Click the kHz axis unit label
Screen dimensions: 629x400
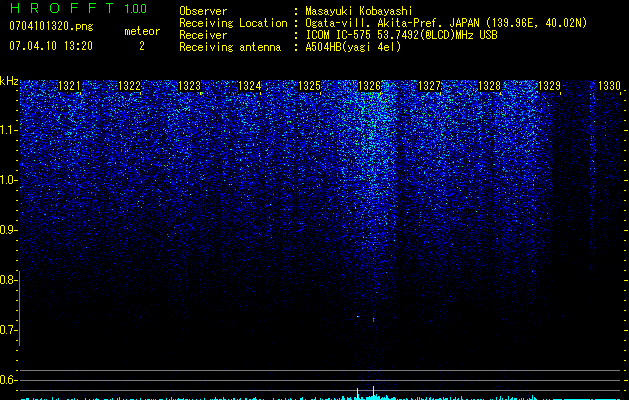click(x=9, y=81)
